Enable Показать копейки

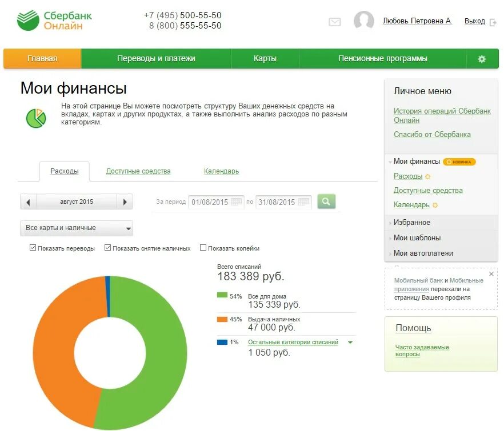coord(203,247)
